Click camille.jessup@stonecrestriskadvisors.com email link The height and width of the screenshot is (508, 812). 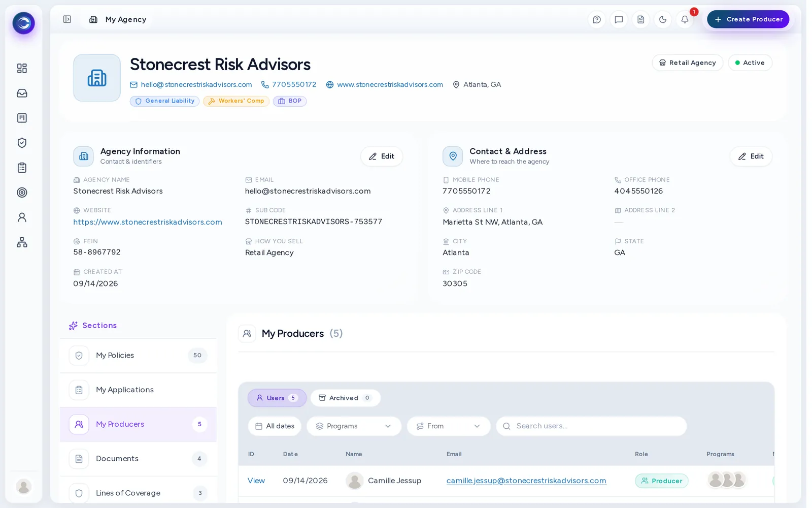pyautogui.click(x=526, y=481)
